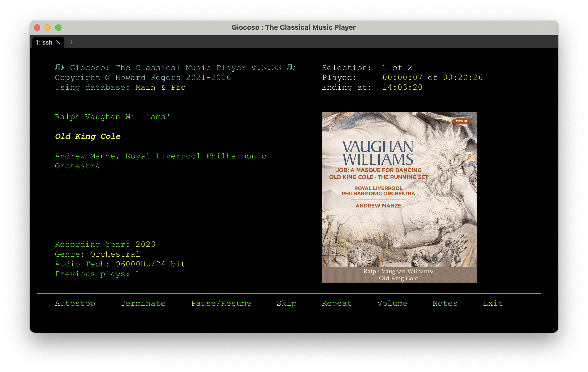Screen dimensions: 588x372
Task: Switch to the 1: ssh tab
Action: 45,42
